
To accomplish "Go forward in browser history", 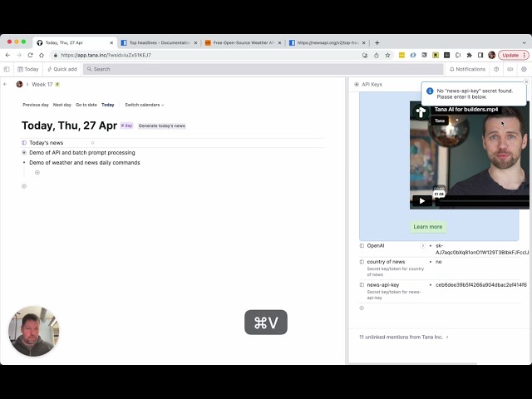I will (19, 55).
